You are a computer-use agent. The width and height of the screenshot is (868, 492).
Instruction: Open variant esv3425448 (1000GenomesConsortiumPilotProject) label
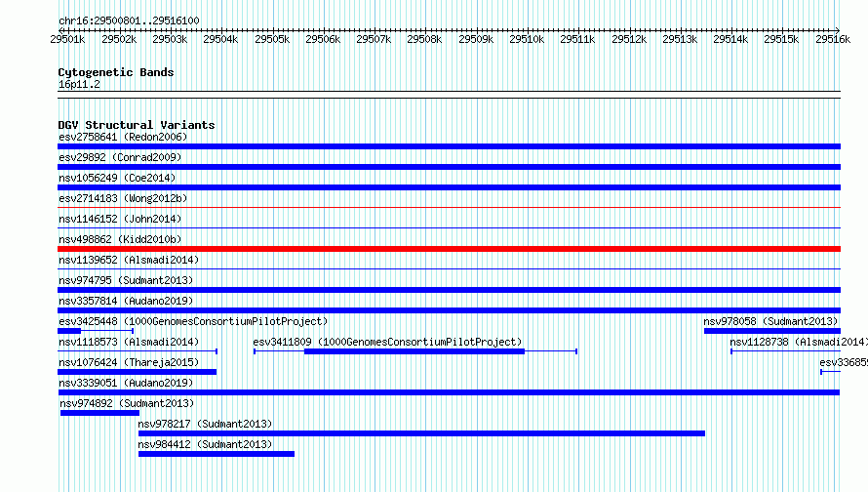pyautogui.click(x=193, y=321)
